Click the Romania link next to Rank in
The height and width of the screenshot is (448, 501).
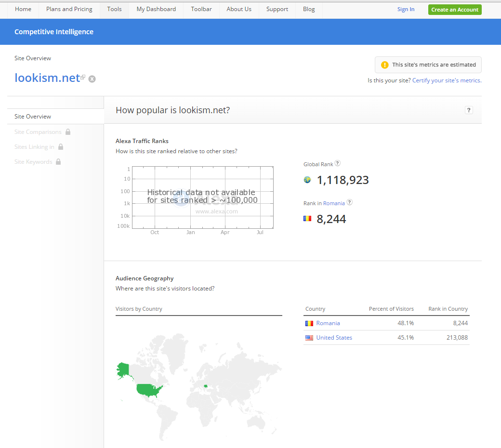(x=334, y=203)
